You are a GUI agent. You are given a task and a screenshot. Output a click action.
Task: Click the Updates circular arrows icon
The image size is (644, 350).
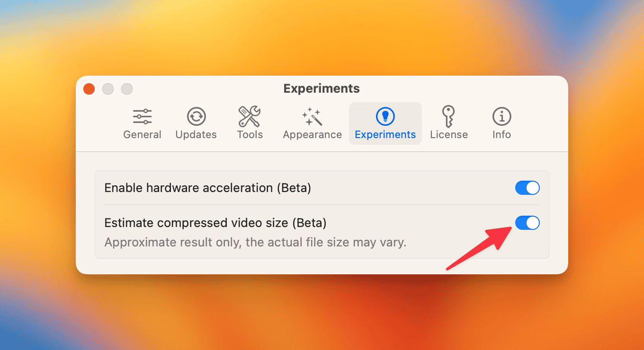196,116
